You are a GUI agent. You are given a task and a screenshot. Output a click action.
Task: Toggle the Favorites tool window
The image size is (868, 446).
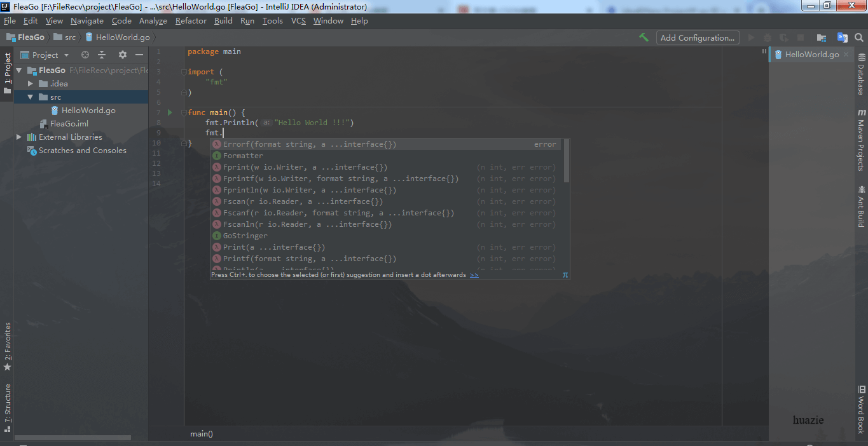(x=8, y=347)
